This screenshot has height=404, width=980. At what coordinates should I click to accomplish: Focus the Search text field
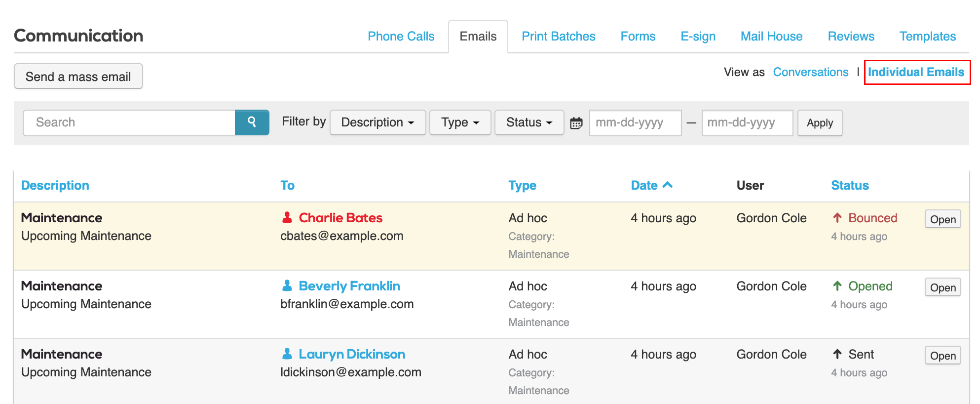click(x=129, y=122)
